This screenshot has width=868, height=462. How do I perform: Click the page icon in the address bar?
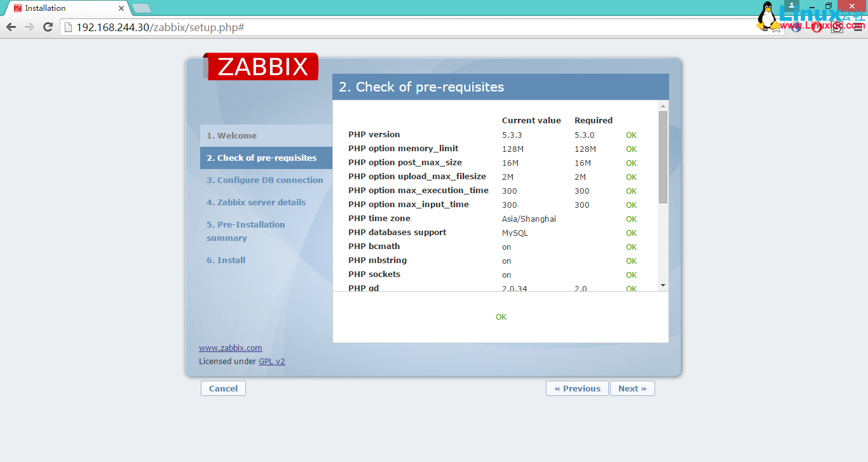click(69, 27)
